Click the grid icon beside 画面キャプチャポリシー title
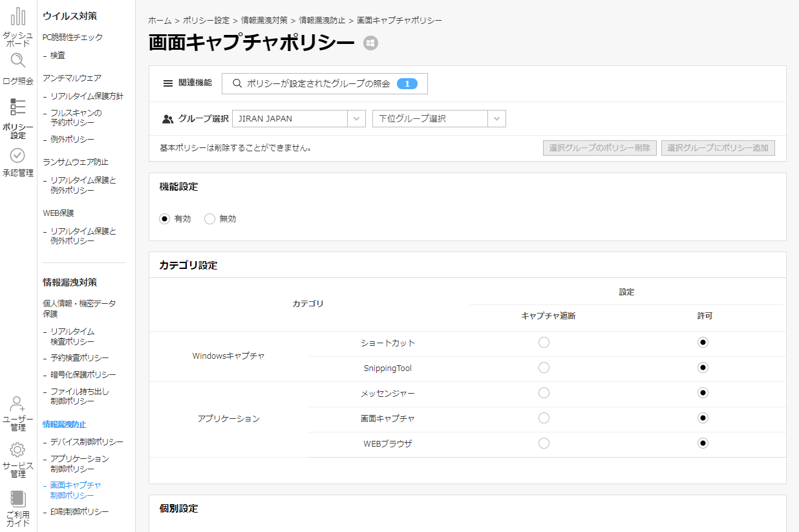 [370, 43]
